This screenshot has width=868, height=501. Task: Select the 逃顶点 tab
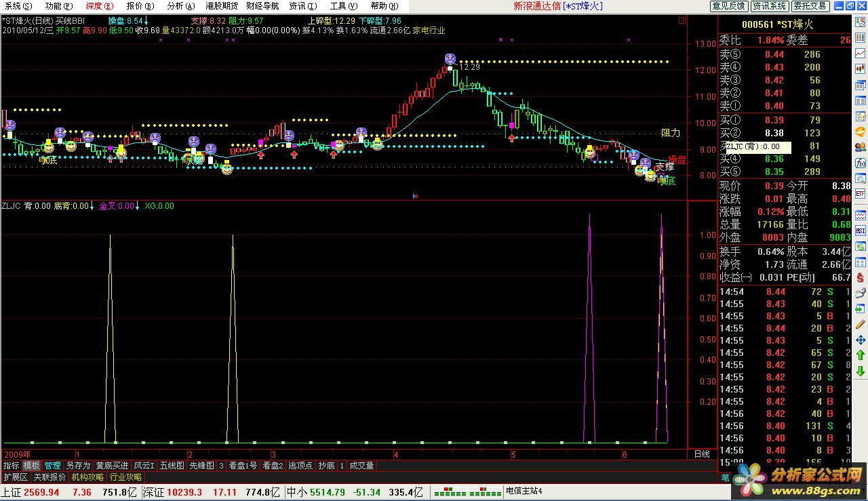point(301,466)
